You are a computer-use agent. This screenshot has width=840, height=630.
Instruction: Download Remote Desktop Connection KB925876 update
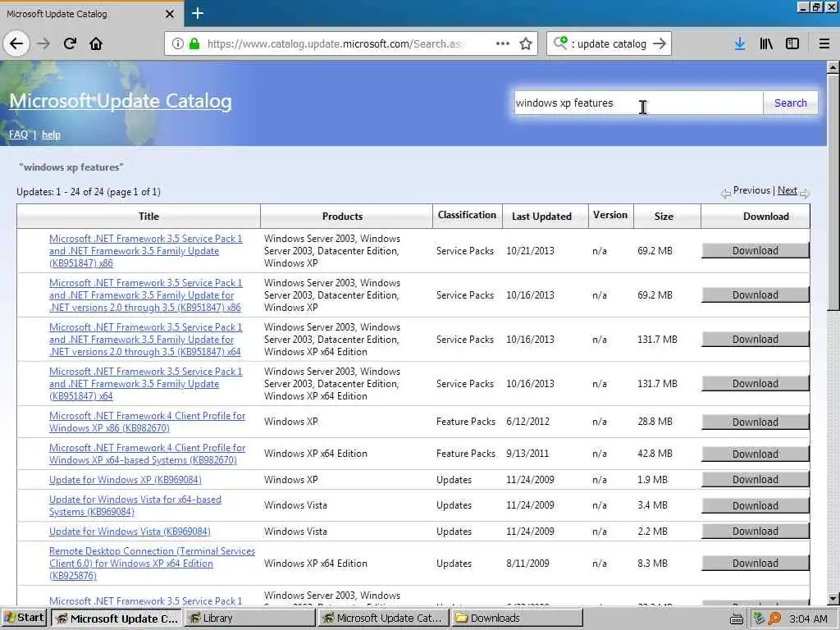point(756,564)
